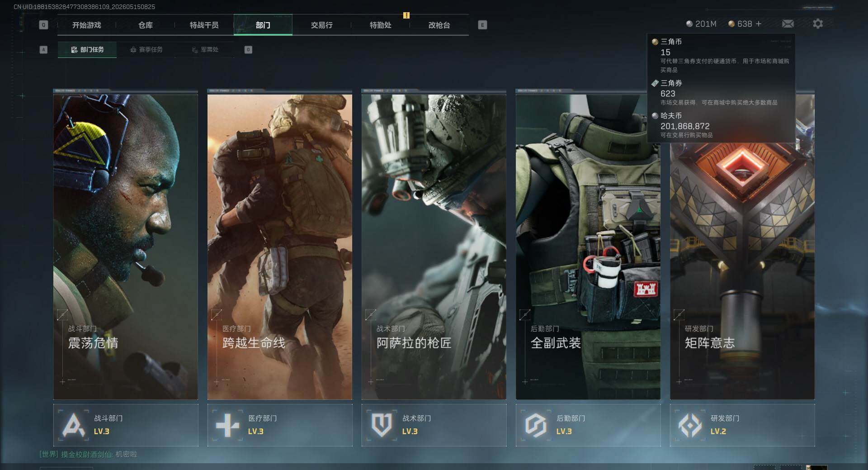Select the 部门 tab

tap(263, 25)
